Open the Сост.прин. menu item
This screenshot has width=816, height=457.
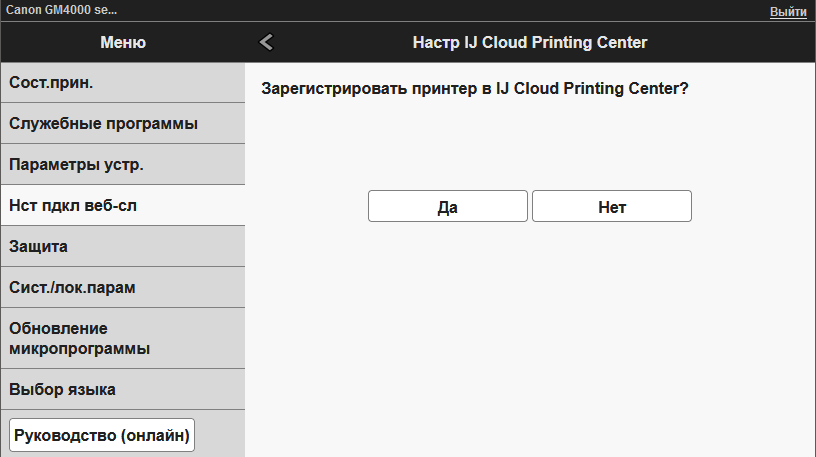click(x=122, y=83)
